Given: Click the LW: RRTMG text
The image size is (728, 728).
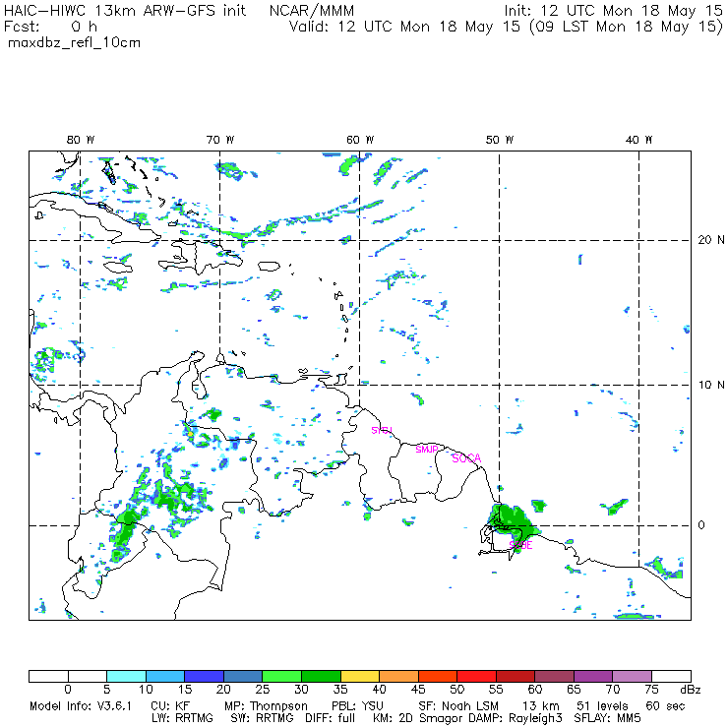Looking at the screenshot, I should (182, 718).
